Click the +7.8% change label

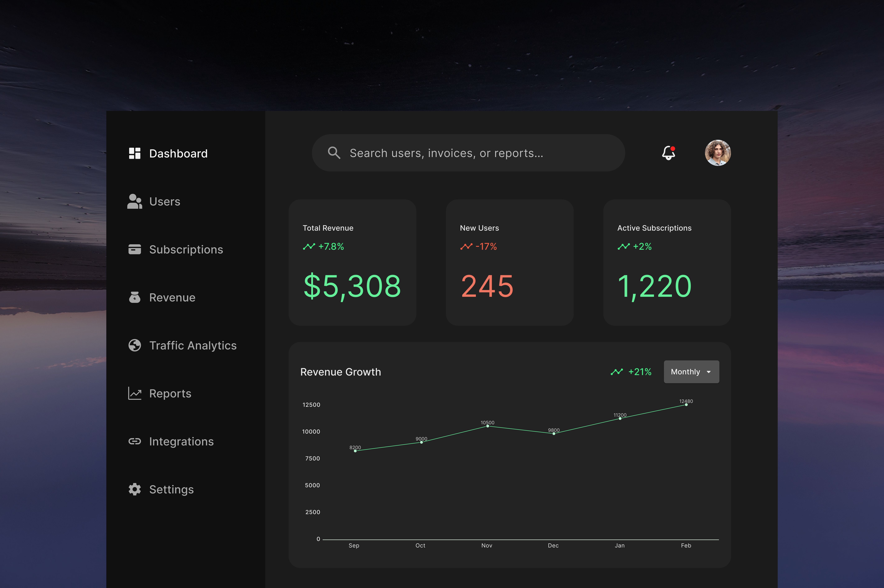pos(331,246)
